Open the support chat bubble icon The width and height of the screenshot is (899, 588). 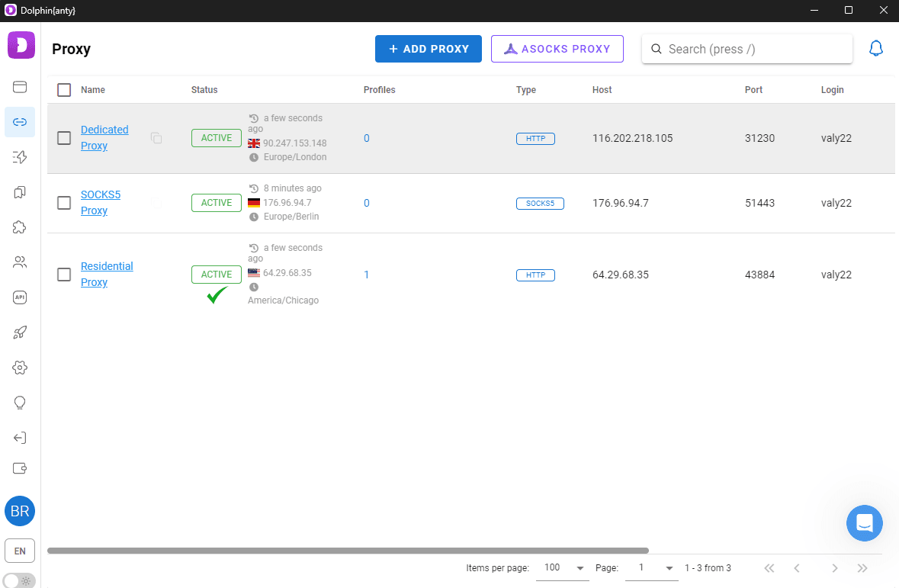864,523
